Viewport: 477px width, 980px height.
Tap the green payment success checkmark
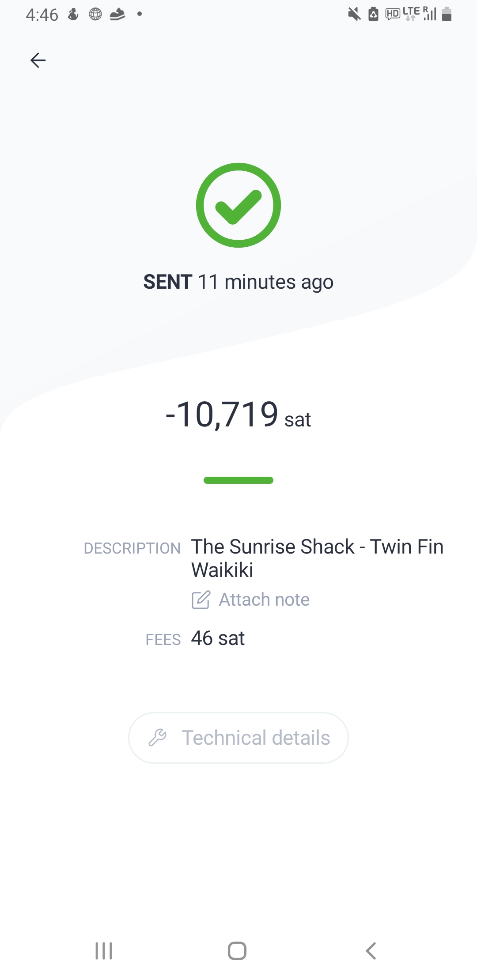(238, 205)
